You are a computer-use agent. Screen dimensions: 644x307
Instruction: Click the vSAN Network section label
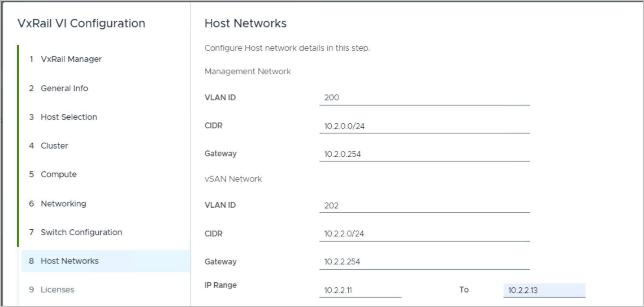tap(233, 178)
